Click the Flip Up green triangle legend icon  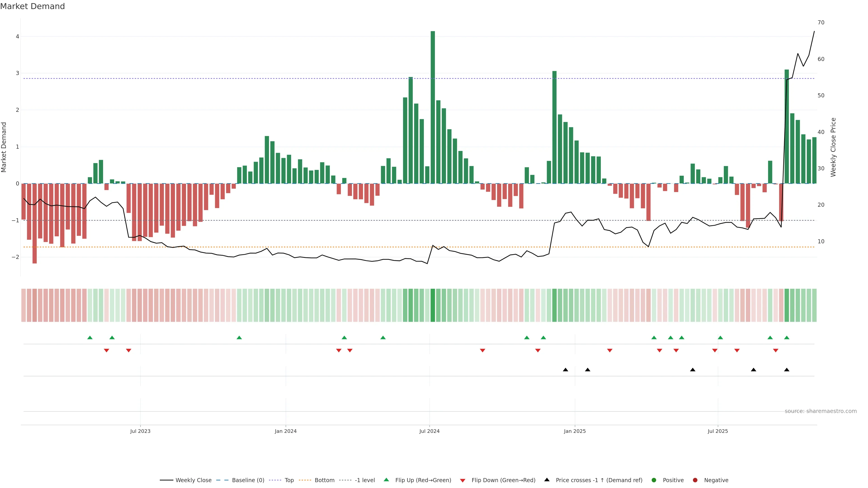pyautogui.click(x=386, y=480)
